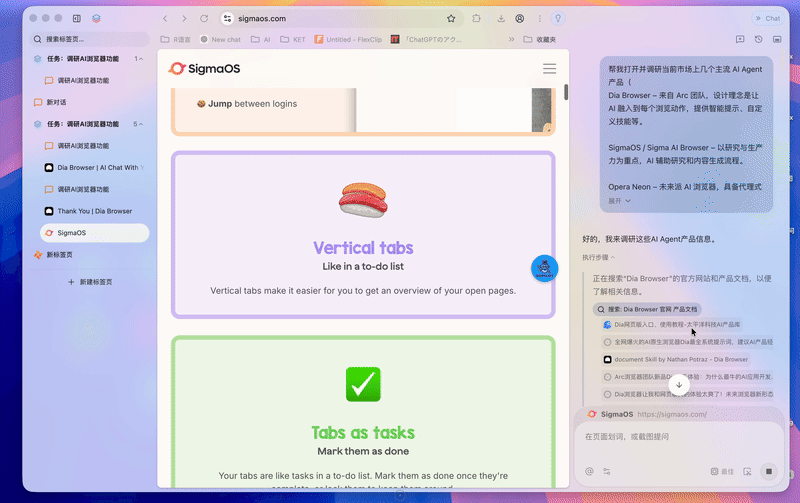The width and height of the screenshot is (800, 503).
Task: Focus the 搜索标签页 search field
Action: click(89, 39)
